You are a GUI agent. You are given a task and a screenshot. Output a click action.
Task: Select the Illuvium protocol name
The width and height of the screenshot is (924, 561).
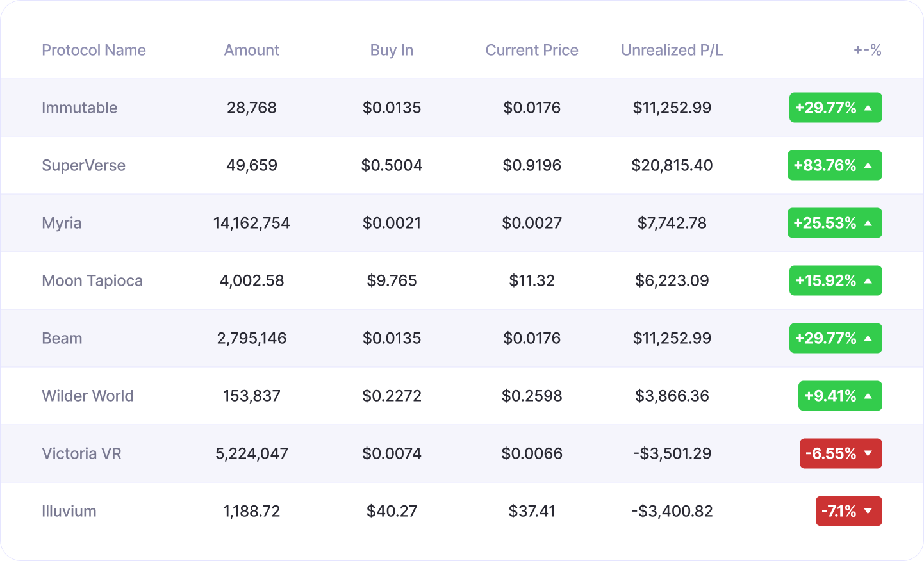[x=69, y=511]
